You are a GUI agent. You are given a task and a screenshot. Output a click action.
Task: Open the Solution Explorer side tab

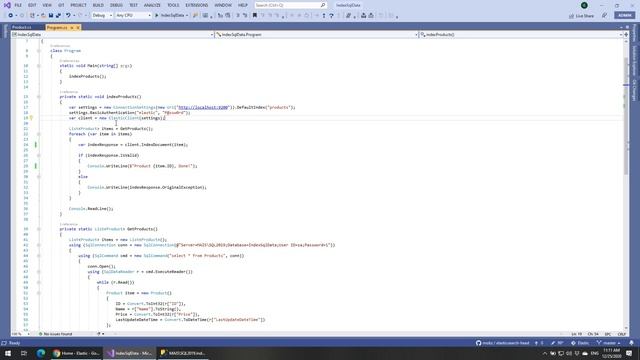pos(634,60)
